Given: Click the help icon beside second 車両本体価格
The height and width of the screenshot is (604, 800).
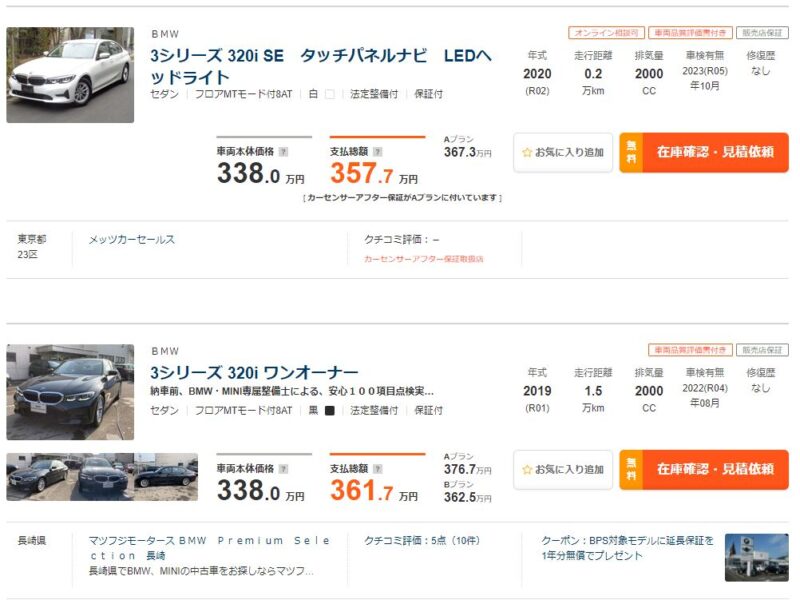Looking at the screenshot, I should (x=284, y=469).
